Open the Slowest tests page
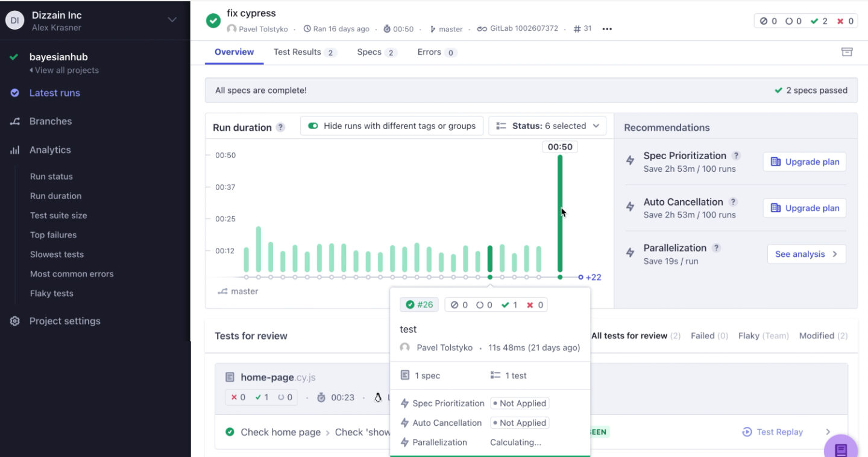Image resolution: width=868 pixels, height=457 pixels. pyautogui.click(x=57, y=254)
